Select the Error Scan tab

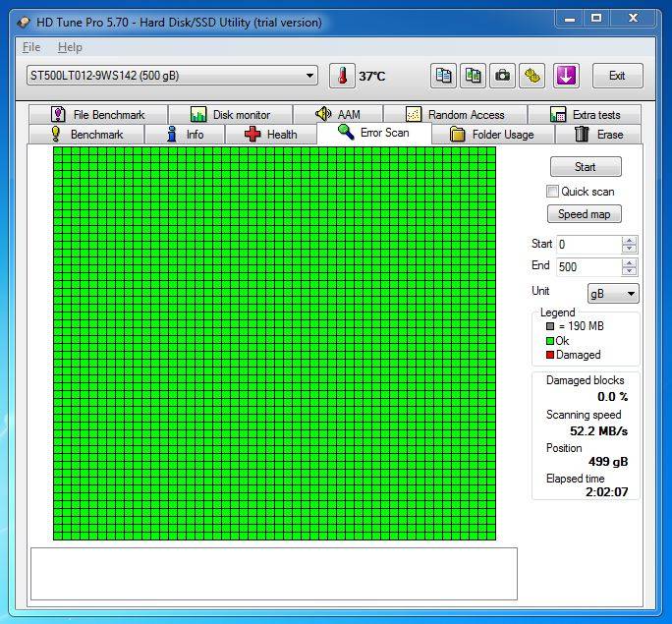(x=373, y=133)
